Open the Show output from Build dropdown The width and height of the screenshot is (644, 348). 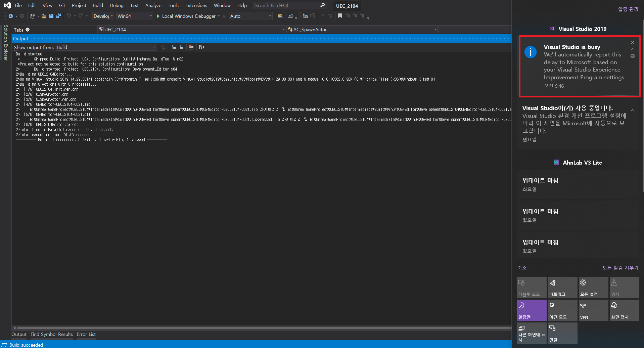[106, 47]
